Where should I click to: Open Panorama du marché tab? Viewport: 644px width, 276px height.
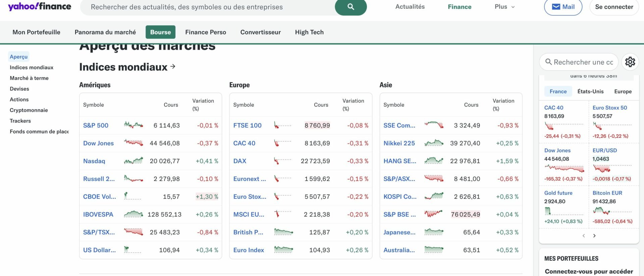pos(105,32)
